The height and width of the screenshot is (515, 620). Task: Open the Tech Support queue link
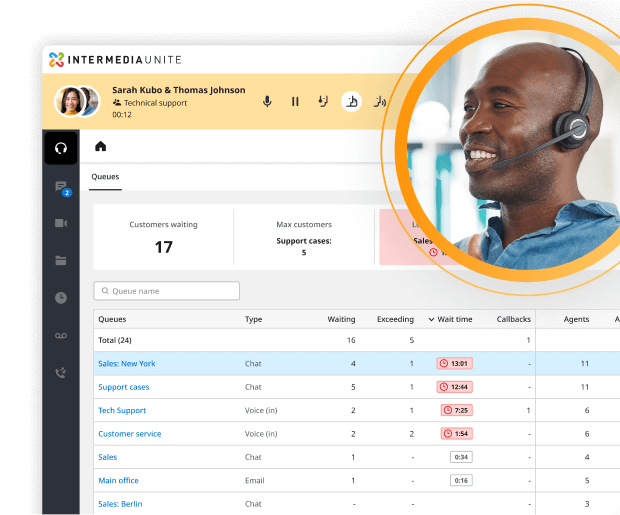click(x=122, y=410)
